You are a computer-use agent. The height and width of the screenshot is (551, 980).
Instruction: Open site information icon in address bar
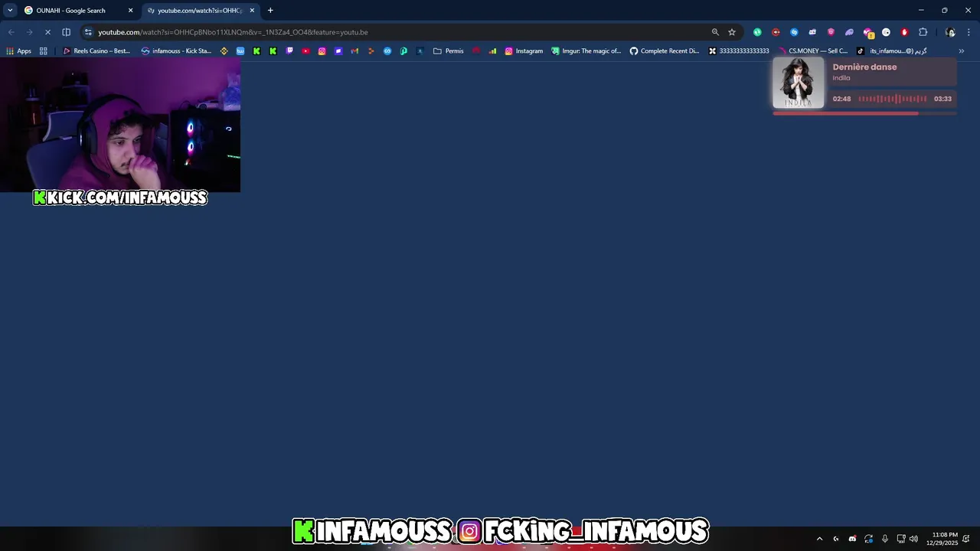[x=88, y=32]
